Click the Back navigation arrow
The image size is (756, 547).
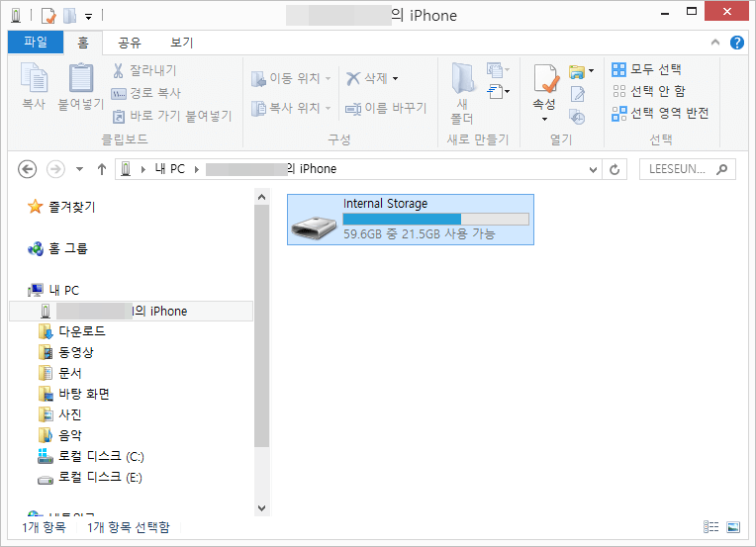point(27,169)
